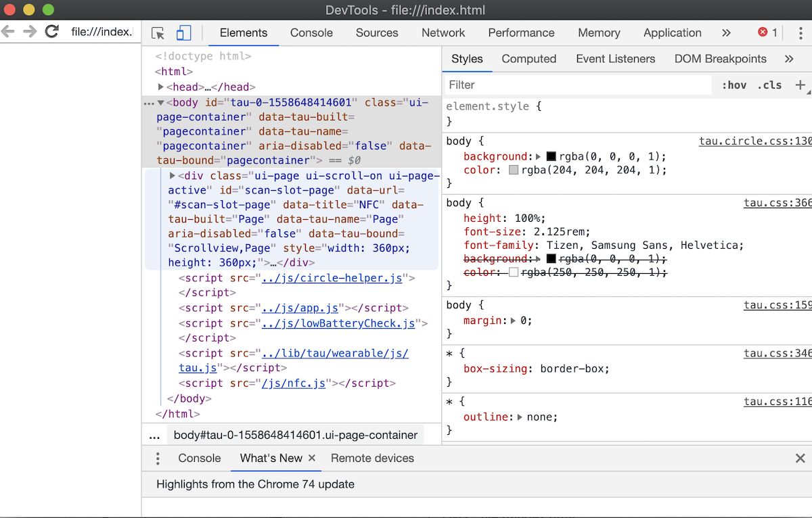Toggle the :hov element state panel

tap(734, 85)
